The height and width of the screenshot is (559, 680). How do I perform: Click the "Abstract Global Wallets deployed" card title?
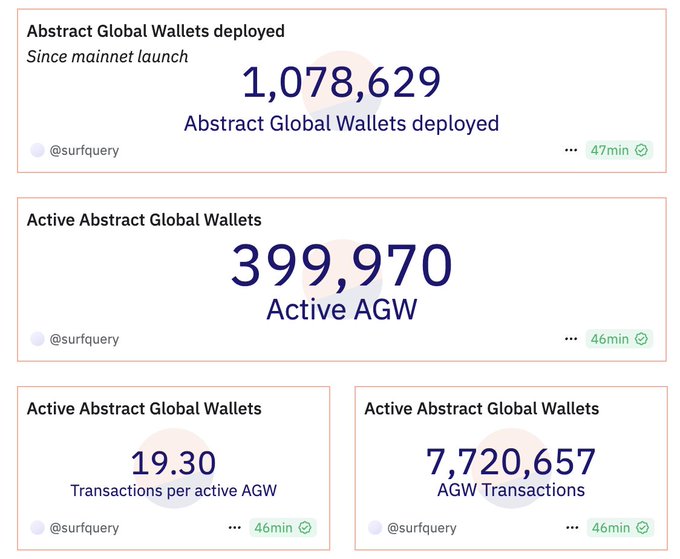coord(155,31)
